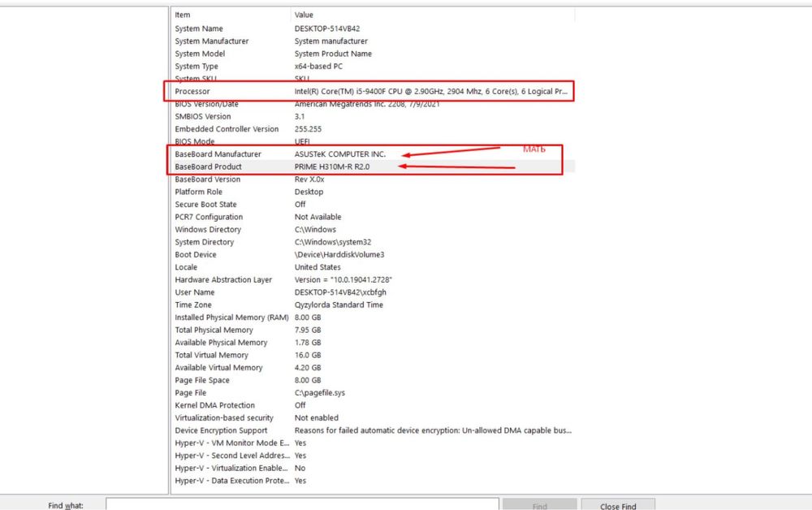The width and height of the screenshot is (812, 510).
Task: Click the \Device\HarddiskVolume3 value
Action: pos(339,255)
